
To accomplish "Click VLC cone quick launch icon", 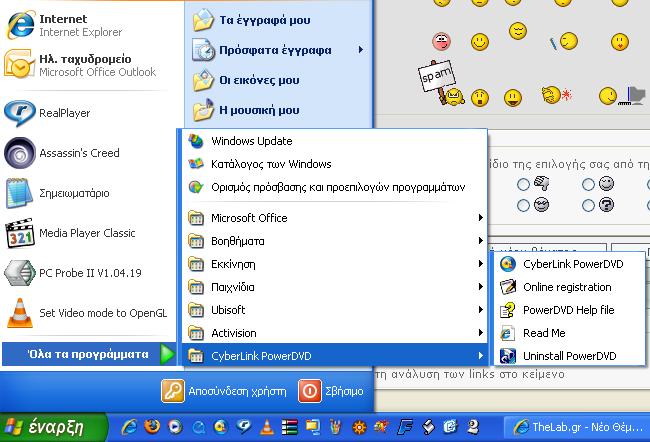I will point(267,427).
